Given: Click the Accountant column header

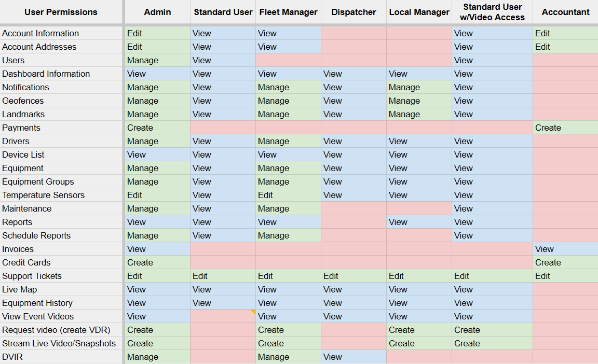Looking at the screenshot, I should 566,12.
